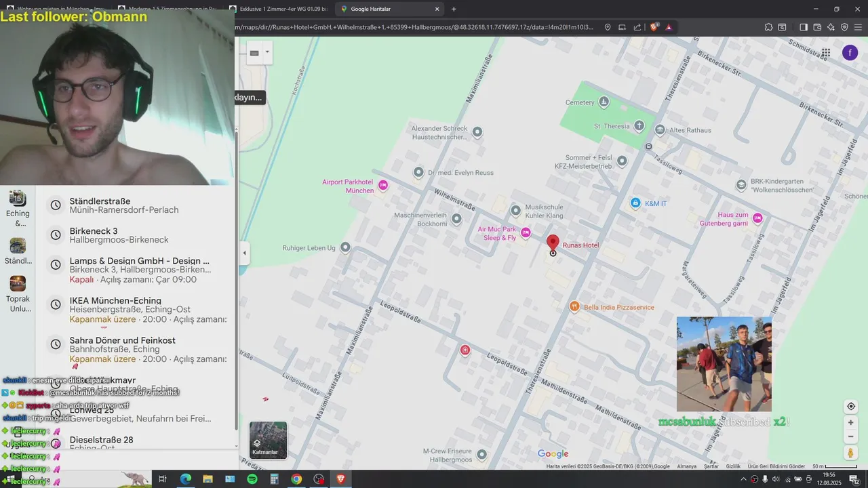Open the Eching saved place shortcut

pyautogui.click(x=18, y=208)
